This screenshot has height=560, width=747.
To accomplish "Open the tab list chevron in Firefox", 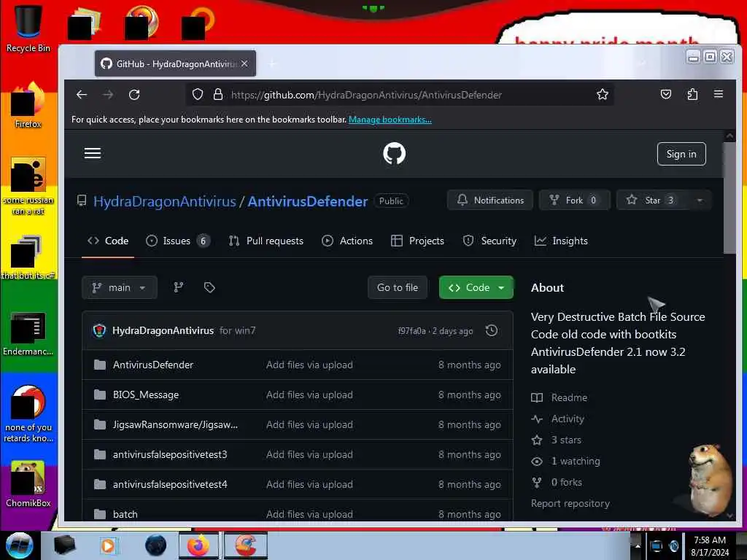I will point(642,63).
